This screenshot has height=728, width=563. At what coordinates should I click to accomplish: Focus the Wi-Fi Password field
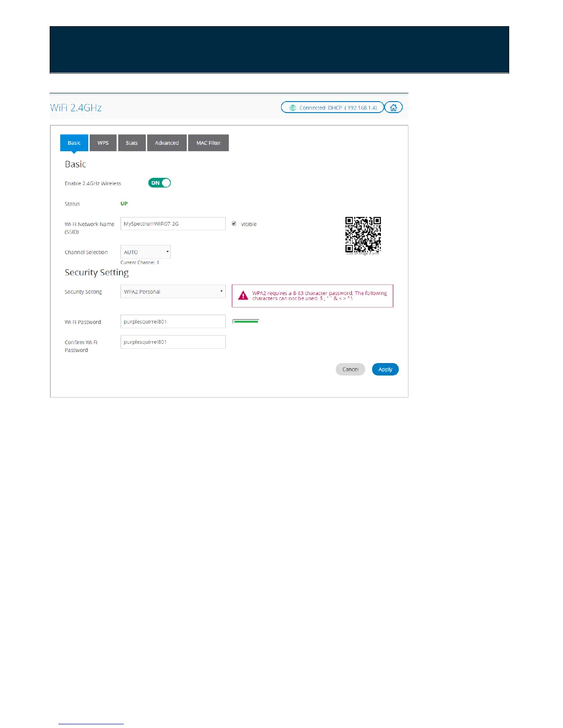tap(173, 321)
